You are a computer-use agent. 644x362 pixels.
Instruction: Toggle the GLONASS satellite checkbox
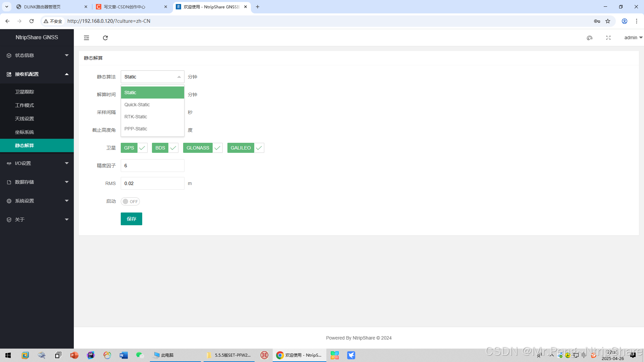coord(203,148)
